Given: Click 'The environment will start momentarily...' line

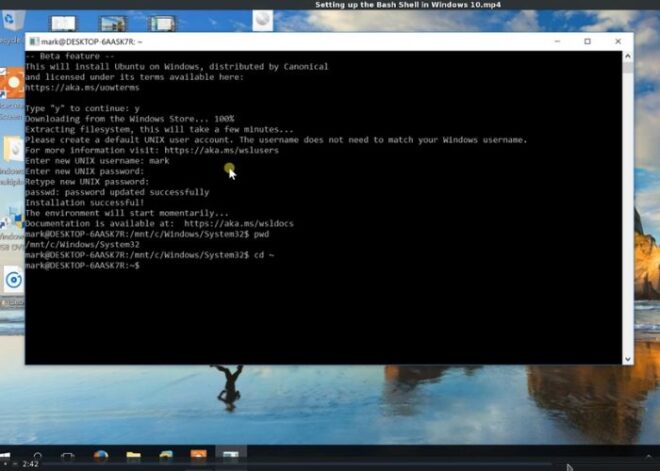Looking at the screenshot, I should coord(127,213).
